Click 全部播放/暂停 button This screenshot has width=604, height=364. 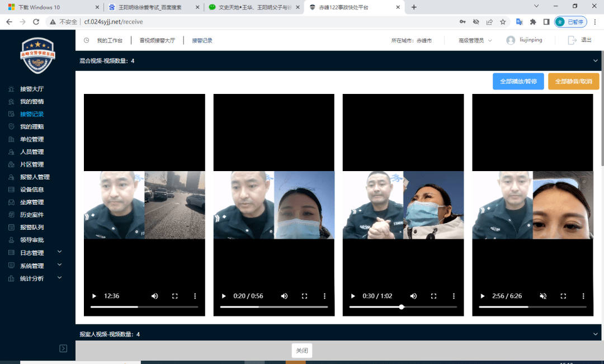[x=518, y=81]
